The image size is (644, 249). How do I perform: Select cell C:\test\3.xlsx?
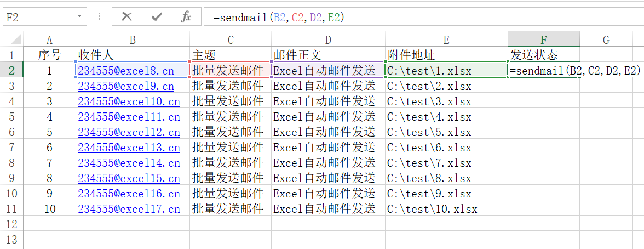446,101
